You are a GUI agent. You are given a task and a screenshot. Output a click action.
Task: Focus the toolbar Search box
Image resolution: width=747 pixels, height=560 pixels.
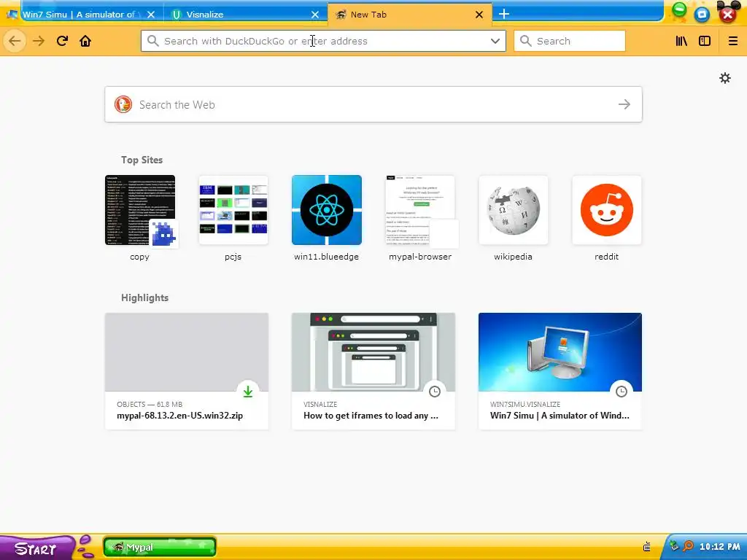point(569,41)
